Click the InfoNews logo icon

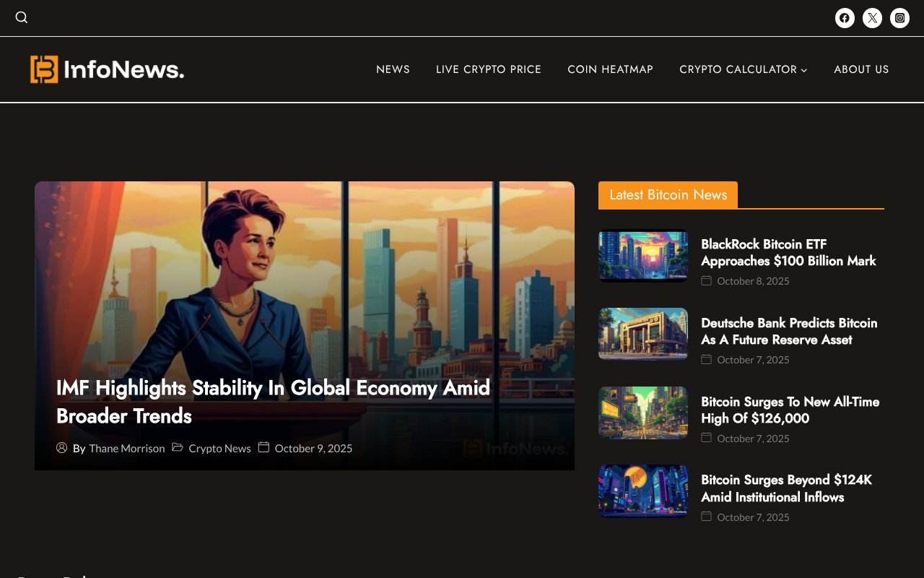43,69
